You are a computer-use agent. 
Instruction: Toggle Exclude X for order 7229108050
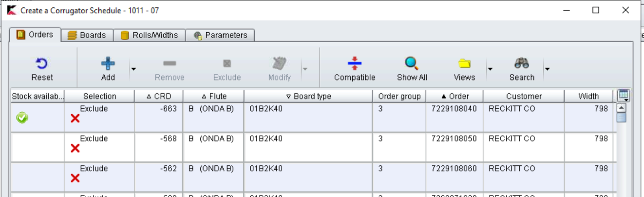[75, 148]
